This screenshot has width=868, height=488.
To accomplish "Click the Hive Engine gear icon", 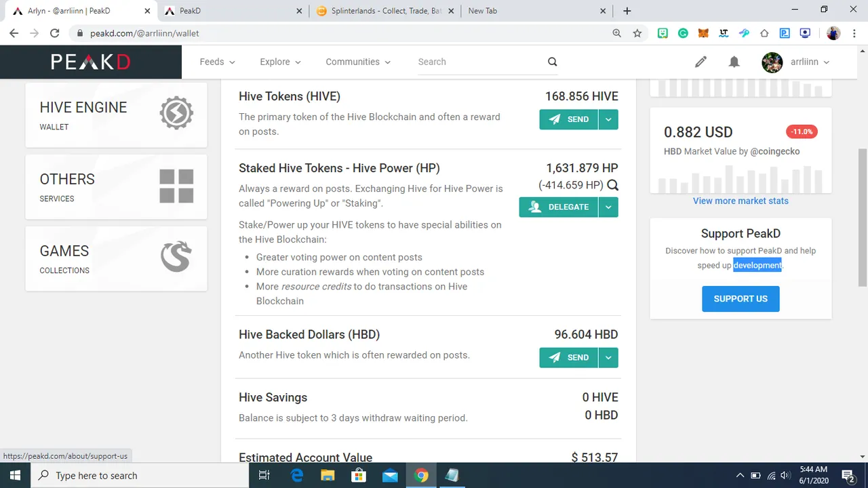I will click(x=176, y=113).
